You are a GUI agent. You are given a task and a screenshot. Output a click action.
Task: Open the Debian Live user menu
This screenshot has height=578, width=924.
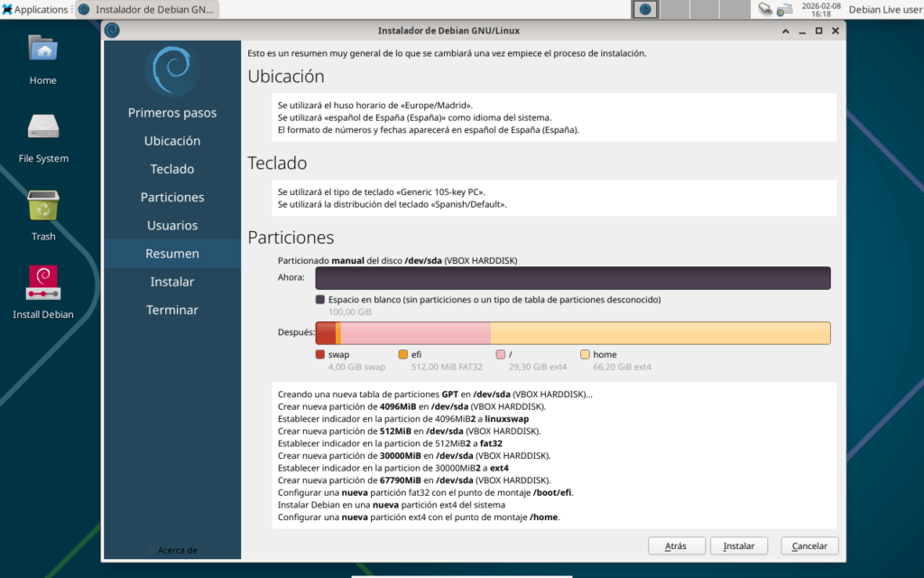click(x=885, y=10)
